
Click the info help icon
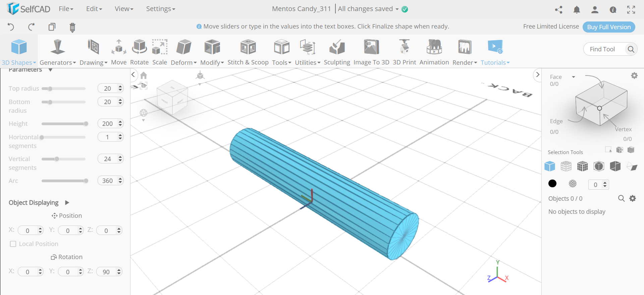[613, 10]
